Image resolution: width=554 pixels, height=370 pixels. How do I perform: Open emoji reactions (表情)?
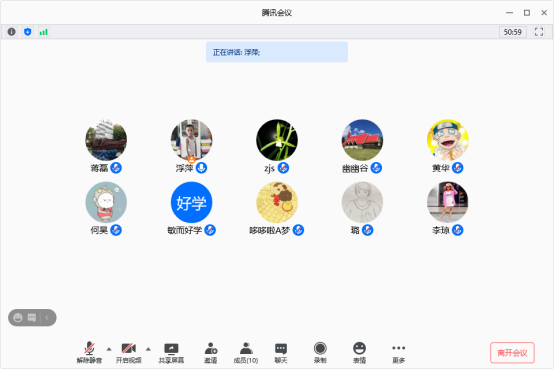click(x=359, y=353)
